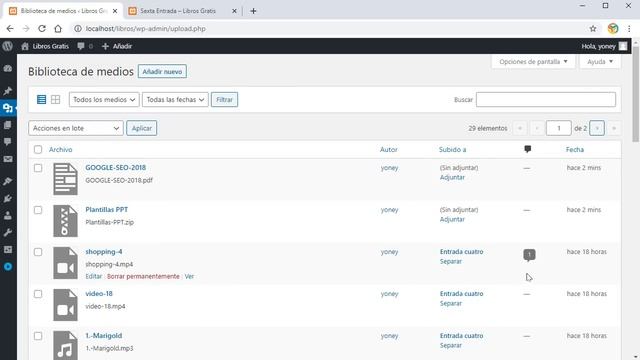Click the Filtrar button
Screen dimensions: 640x360
click(224, 100)
